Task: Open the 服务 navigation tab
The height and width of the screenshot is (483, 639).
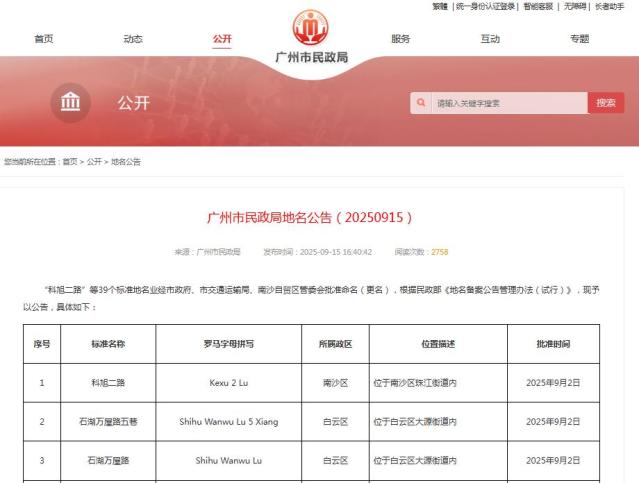Action: pos(401,39)
